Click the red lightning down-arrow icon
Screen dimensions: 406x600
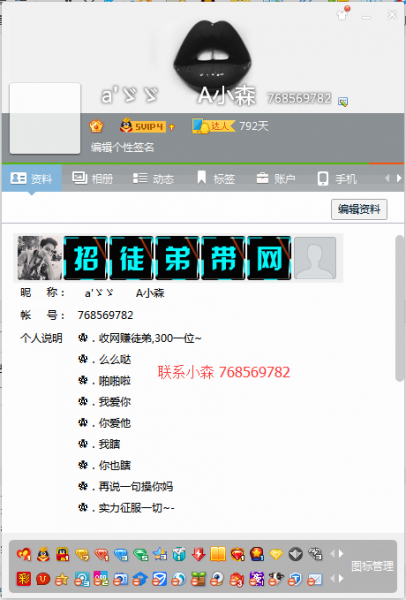tap(199, 554)
